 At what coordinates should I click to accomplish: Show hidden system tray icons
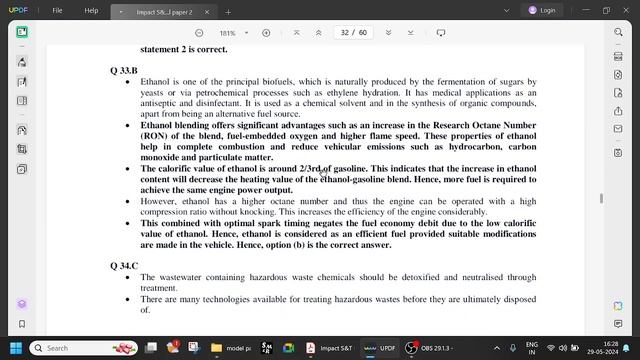pyautogui.click(x=497, y=348)
